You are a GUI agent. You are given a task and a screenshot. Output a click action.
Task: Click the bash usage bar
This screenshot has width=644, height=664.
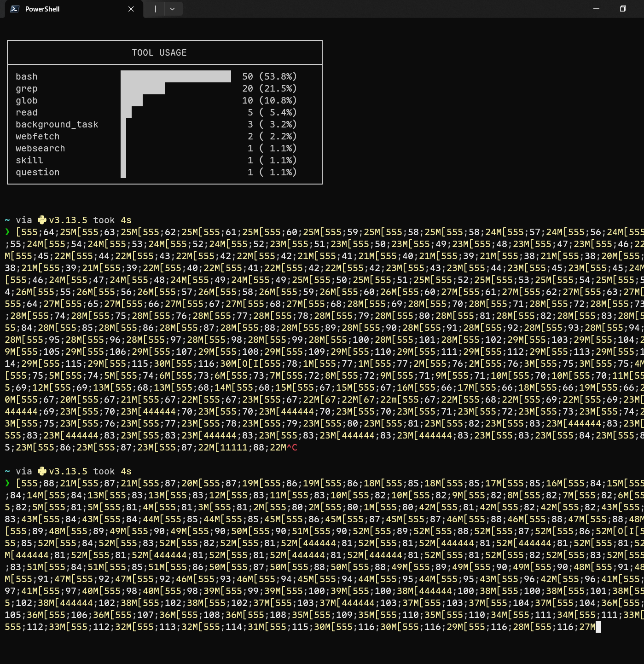176,76
